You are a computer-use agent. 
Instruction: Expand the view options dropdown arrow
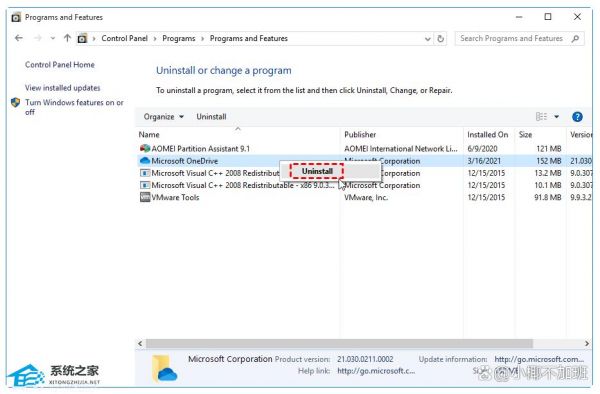(556, 116)
